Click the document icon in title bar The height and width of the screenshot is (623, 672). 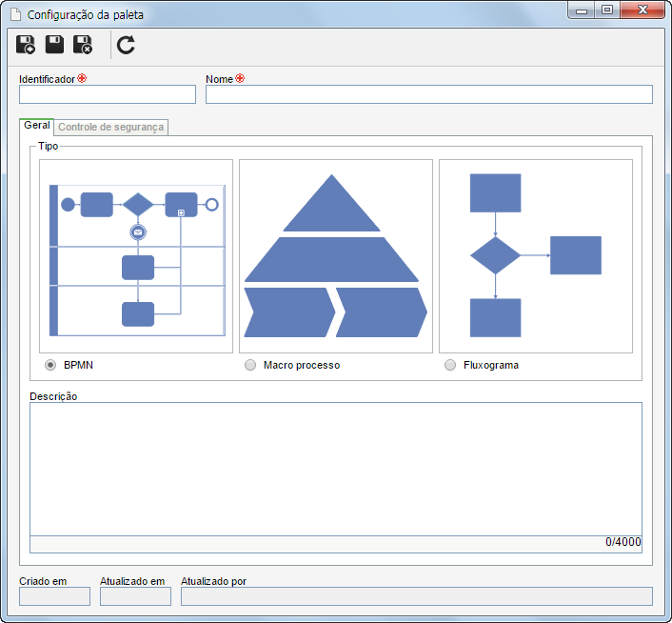pyautogui.click(x=16, y=14)
